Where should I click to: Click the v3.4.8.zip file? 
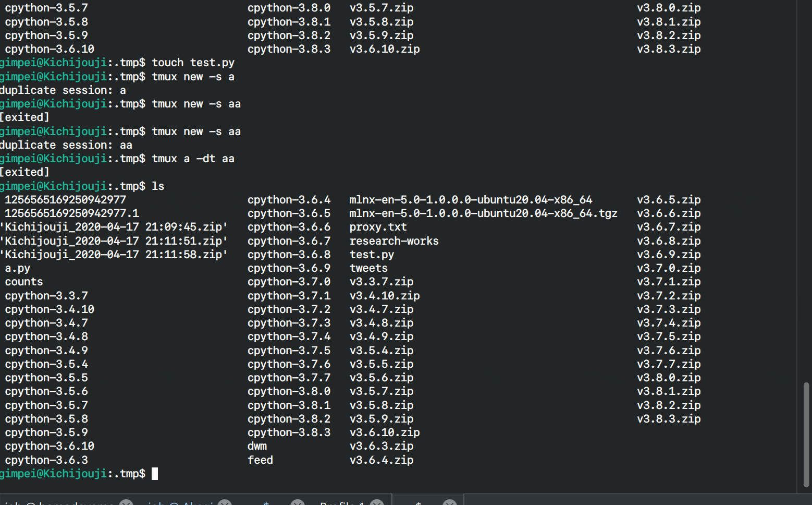click(382, 323)
